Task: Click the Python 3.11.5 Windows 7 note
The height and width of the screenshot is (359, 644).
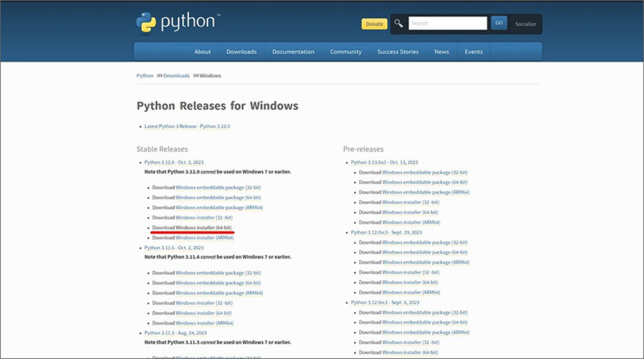Action: [218, 342]
